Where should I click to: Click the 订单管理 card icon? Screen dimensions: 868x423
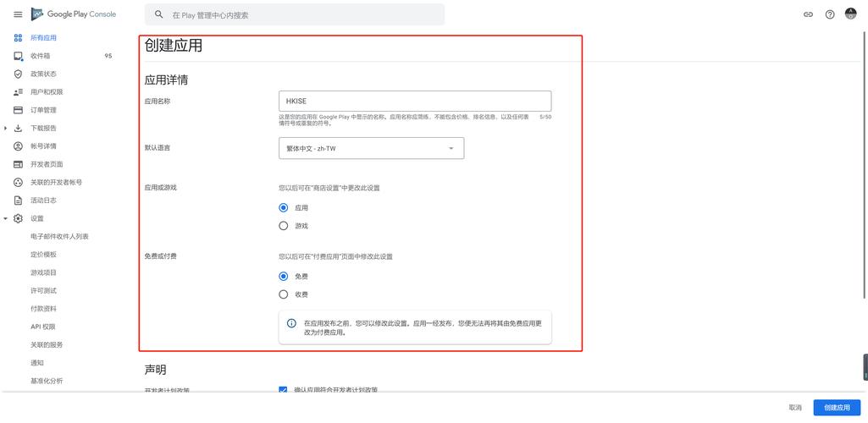18,110
